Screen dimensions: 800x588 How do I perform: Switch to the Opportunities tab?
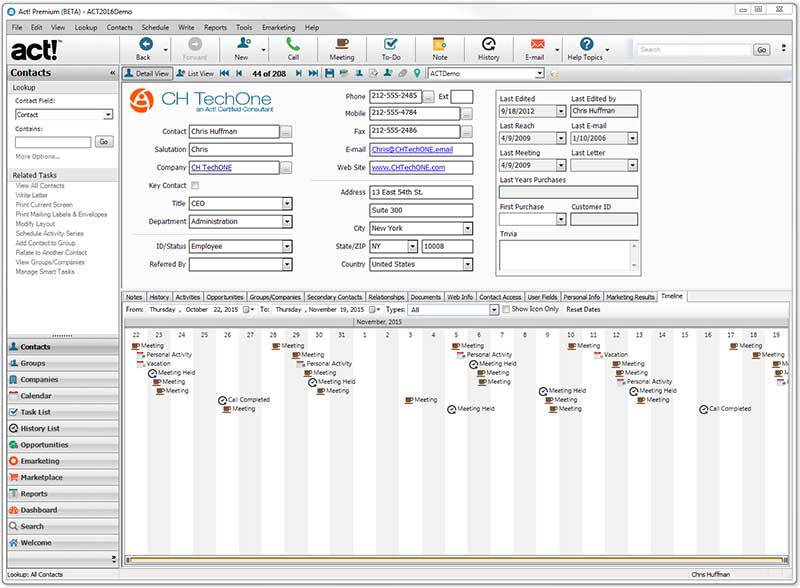225,297
